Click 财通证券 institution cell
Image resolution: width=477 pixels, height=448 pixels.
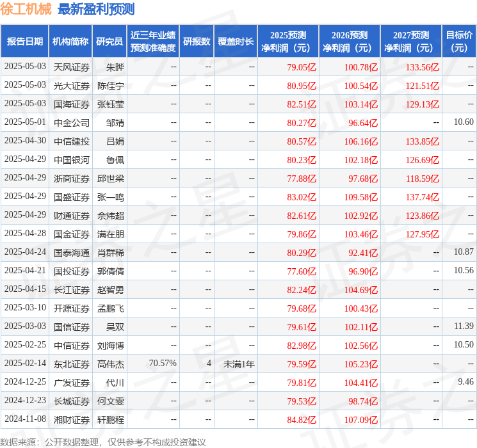pos(72,216)
